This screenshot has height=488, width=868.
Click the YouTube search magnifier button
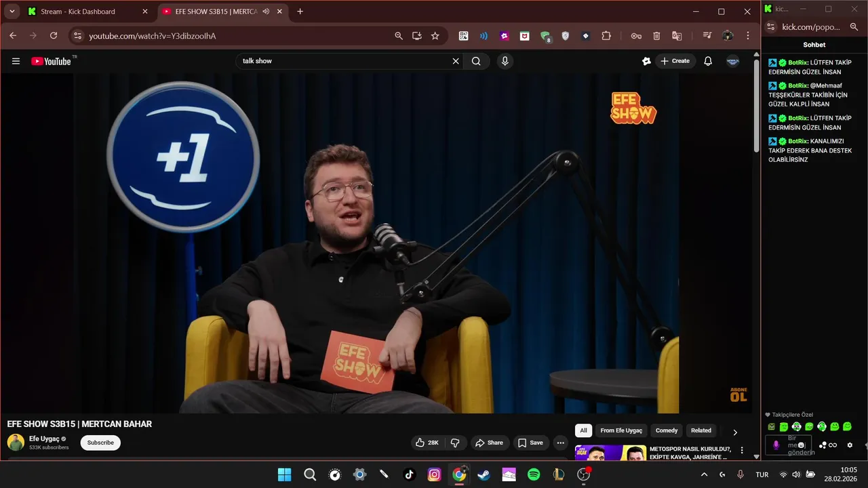[x=476, y=61]
